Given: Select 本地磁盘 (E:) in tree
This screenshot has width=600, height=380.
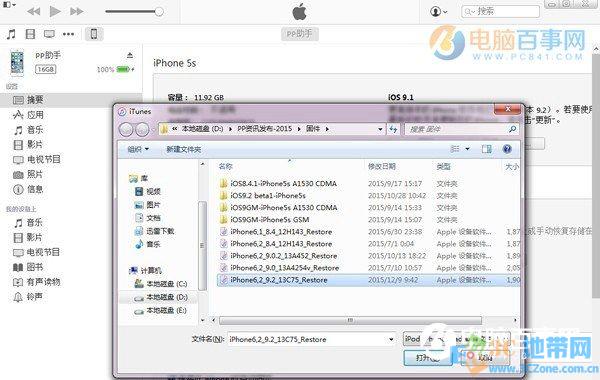Looking at the screenshot, I should click(161, 310).
